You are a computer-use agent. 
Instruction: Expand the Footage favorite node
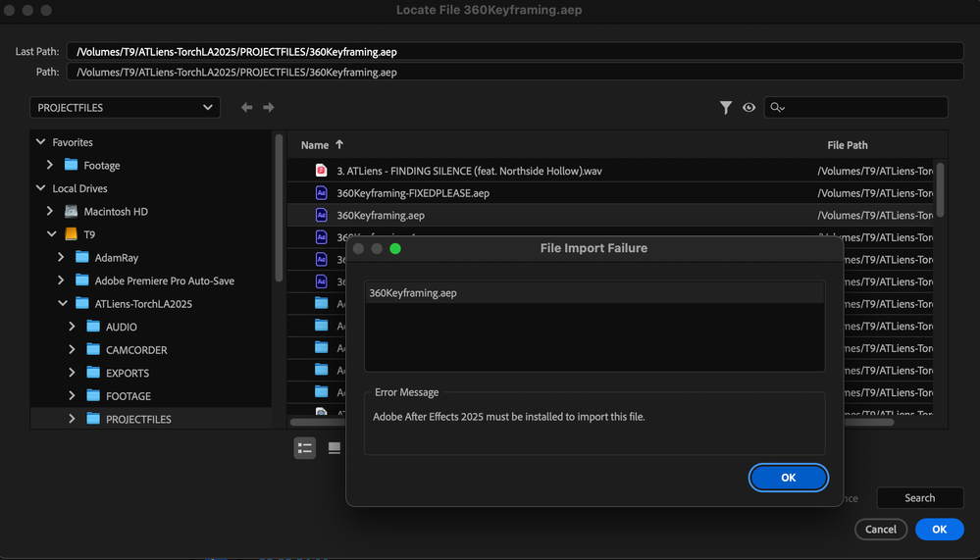tap(50, 165)
